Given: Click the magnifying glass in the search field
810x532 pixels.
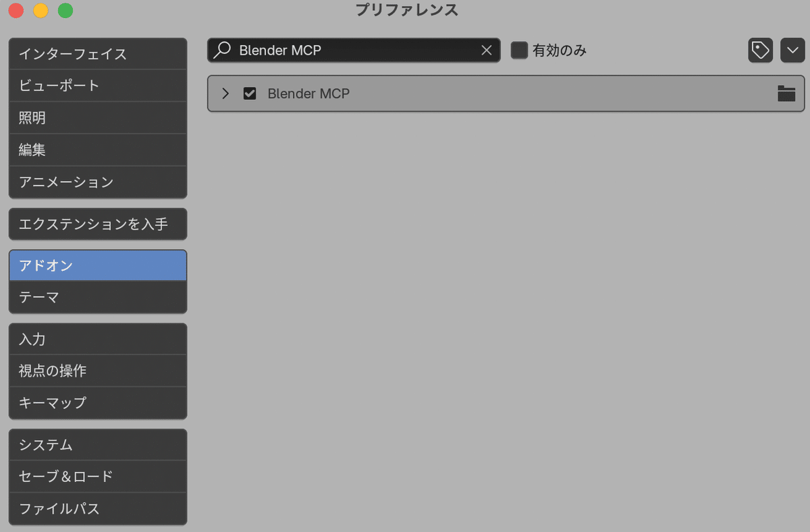Looking at the screenshot, I should tap(221, 50).
